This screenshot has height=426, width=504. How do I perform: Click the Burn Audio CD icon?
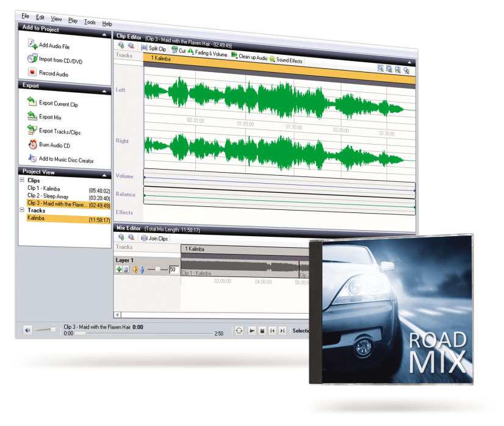(32, 144)
